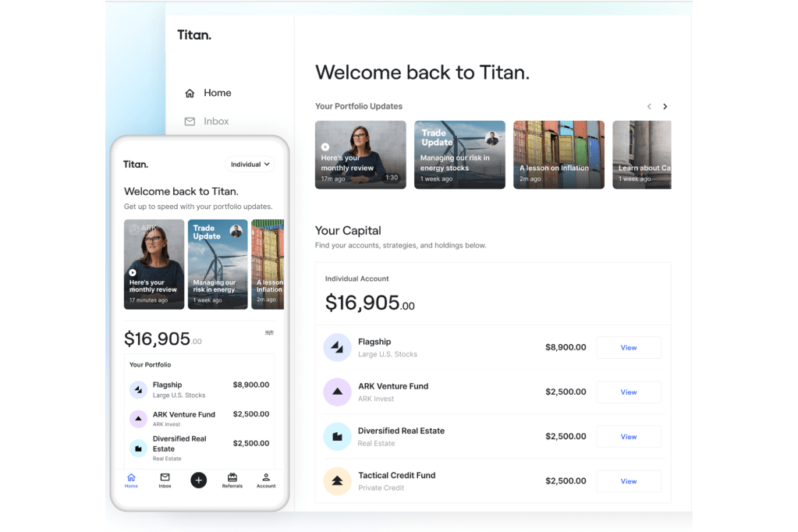Click Diversified Real Estate building icon on desktop
Image resolution: width=798 pixels, height=532 pixels.
(x=338, y=437)
